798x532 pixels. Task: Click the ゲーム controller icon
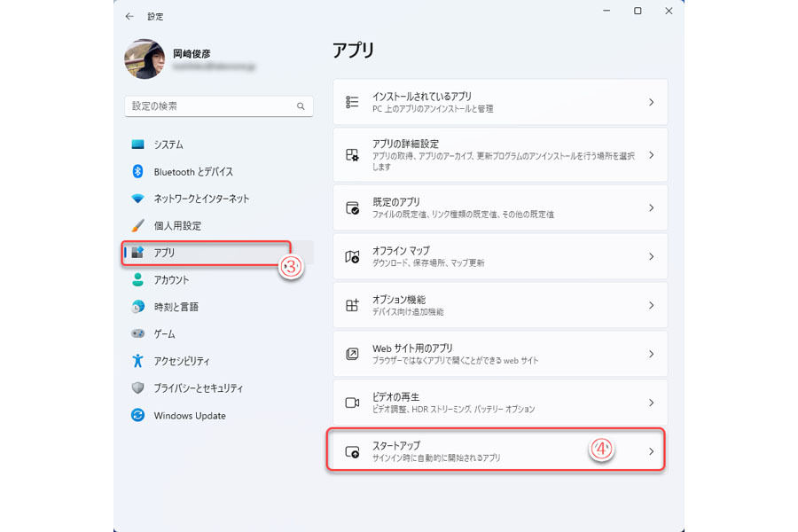(x=137, y=333)
